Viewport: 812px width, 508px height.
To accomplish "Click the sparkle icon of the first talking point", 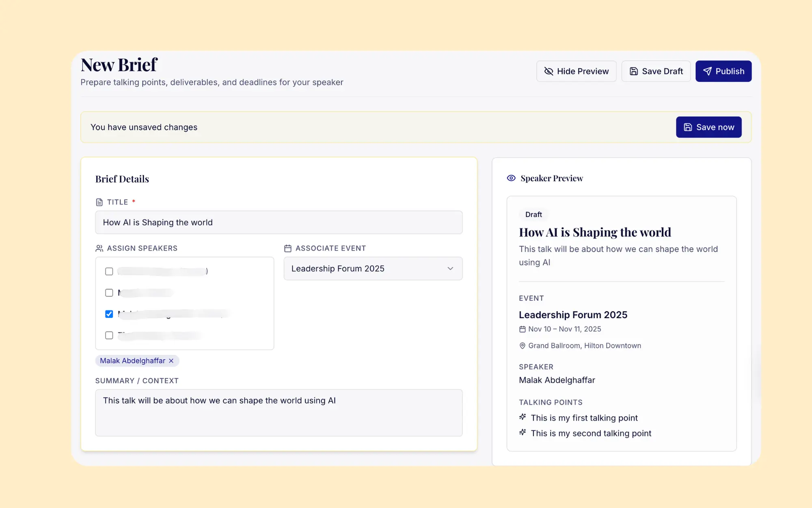I will point(523,417).
